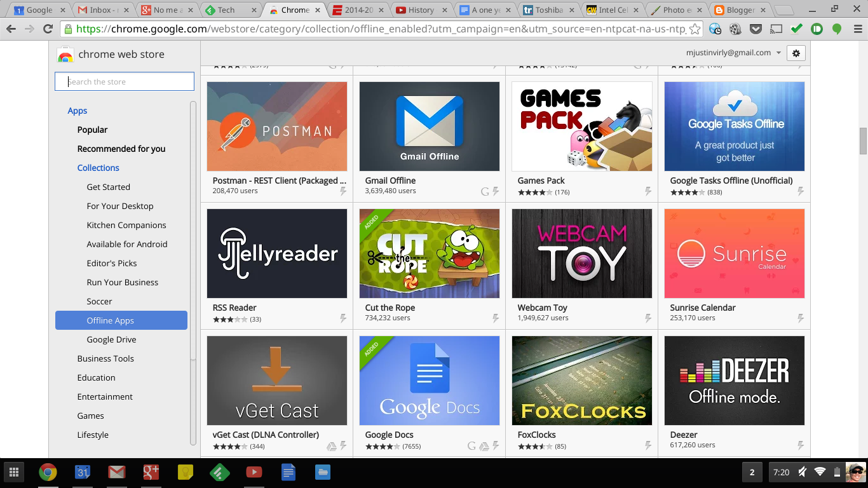Bookmark this page with the star

point(695,29)
